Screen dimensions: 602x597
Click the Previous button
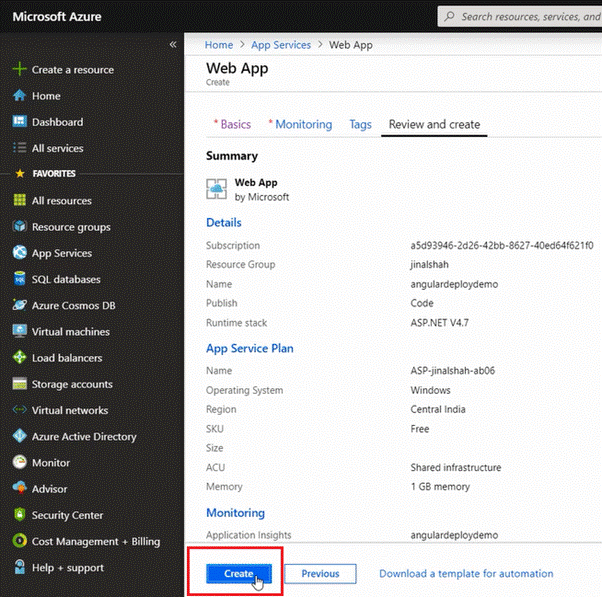coord(320,574)
